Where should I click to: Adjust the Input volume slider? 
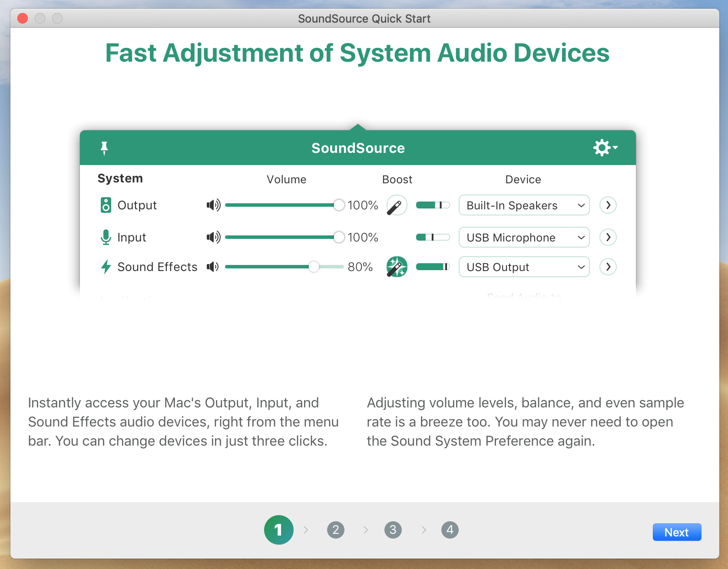[x=285, y=237]
